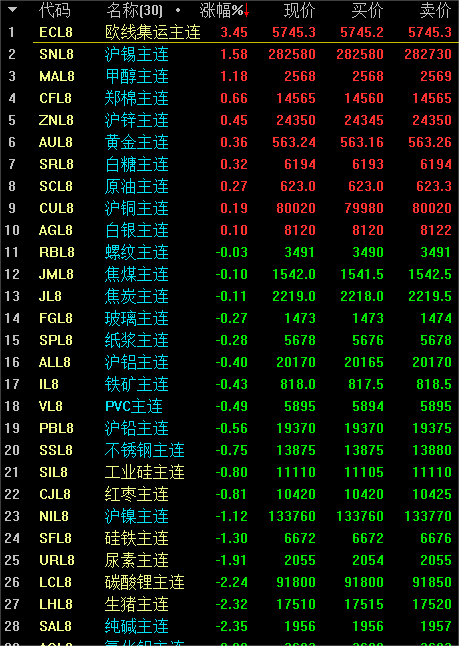
Task: Click the dot marker after 名称(30)
Action: point(178,10)
